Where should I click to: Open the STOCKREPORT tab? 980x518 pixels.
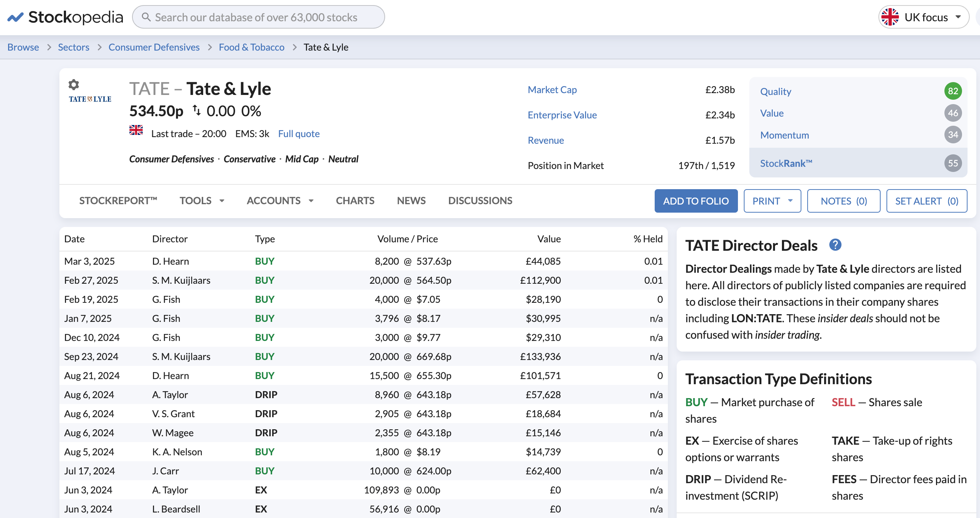click(x=118, y=201)
